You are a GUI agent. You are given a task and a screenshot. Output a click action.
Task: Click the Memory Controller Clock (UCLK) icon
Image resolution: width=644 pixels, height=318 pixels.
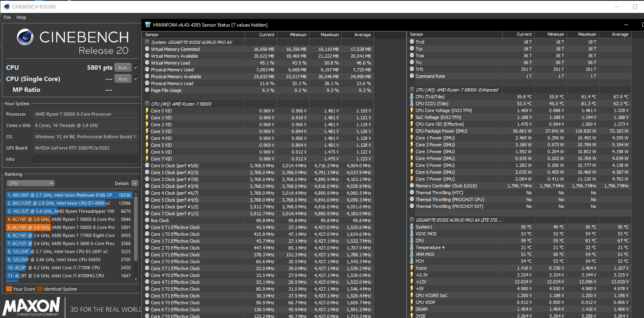point(412,186)
